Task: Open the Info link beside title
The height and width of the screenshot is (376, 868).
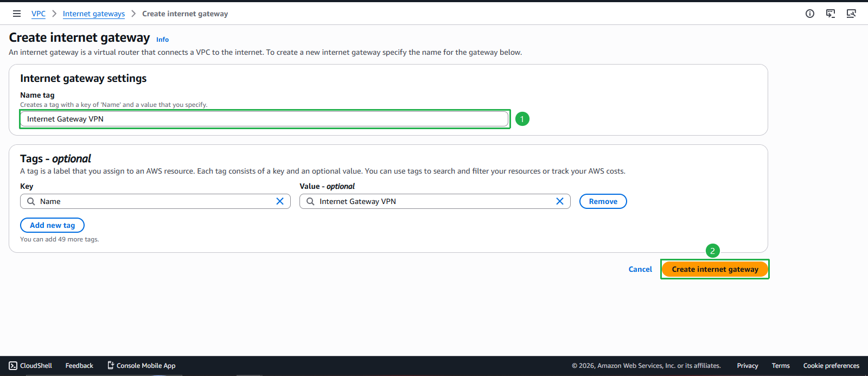Action: coord(162,40)
